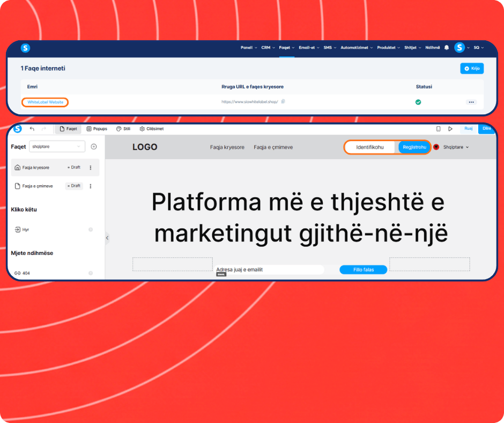Open the three-dots actions menu for WhiteLabel Website
504x423 pixels.
[x=471, y=102]
